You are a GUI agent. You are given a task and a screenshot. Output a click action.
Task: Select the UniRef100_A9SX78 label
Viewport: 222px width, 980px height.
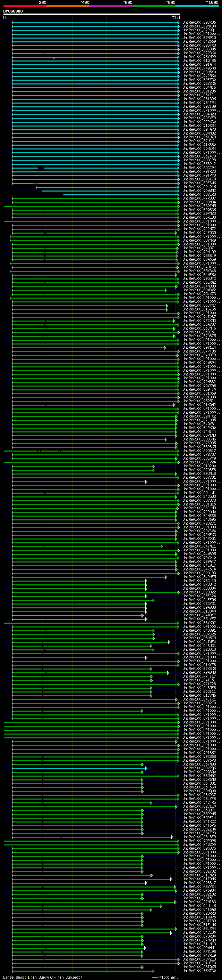click(x=199, y=179)
